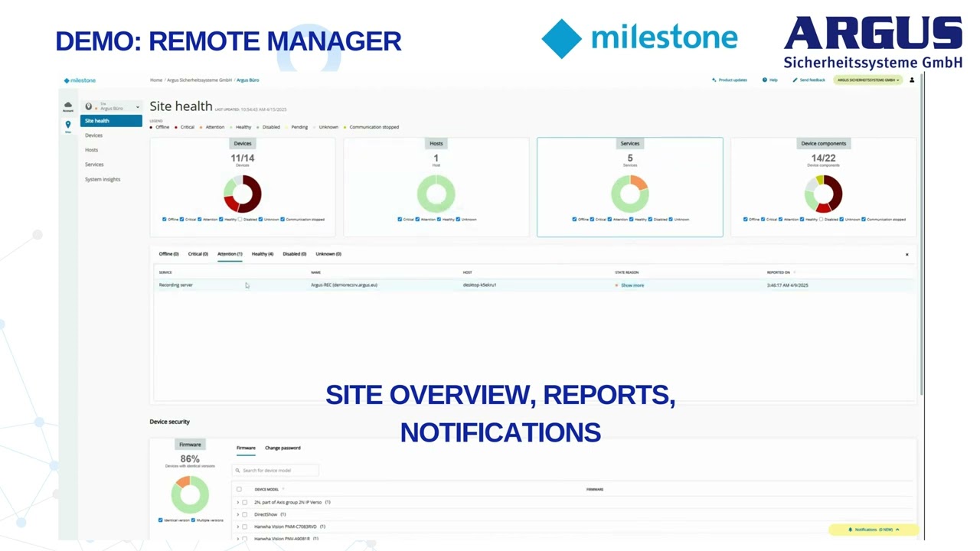Open Devices in the sidebar menu

[93, 135]
